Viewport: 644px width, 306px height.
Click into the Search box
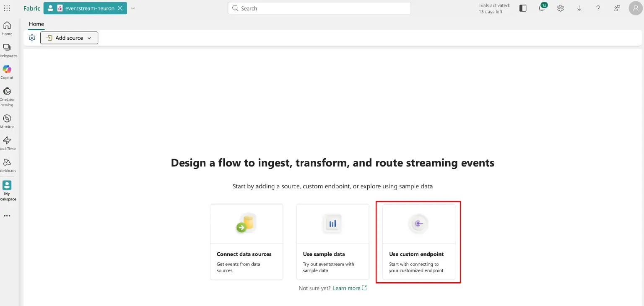[319, 8]
